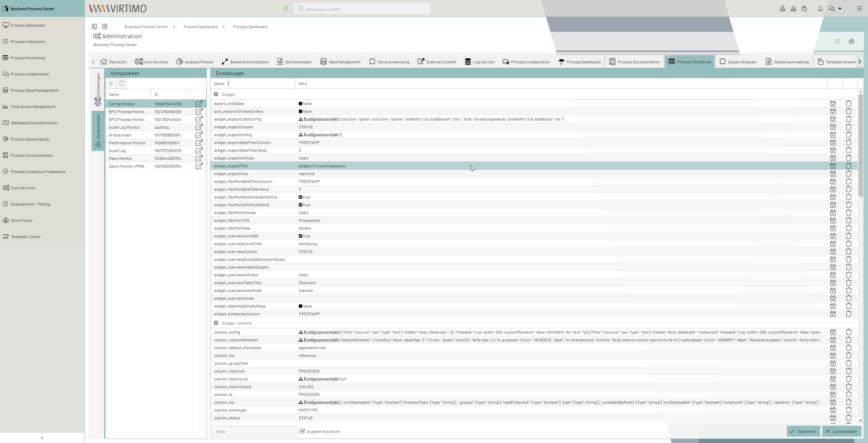Click Business Process Center breadcrumb
The width and height of the screenshot is (868, 443).
click(146, 27)
